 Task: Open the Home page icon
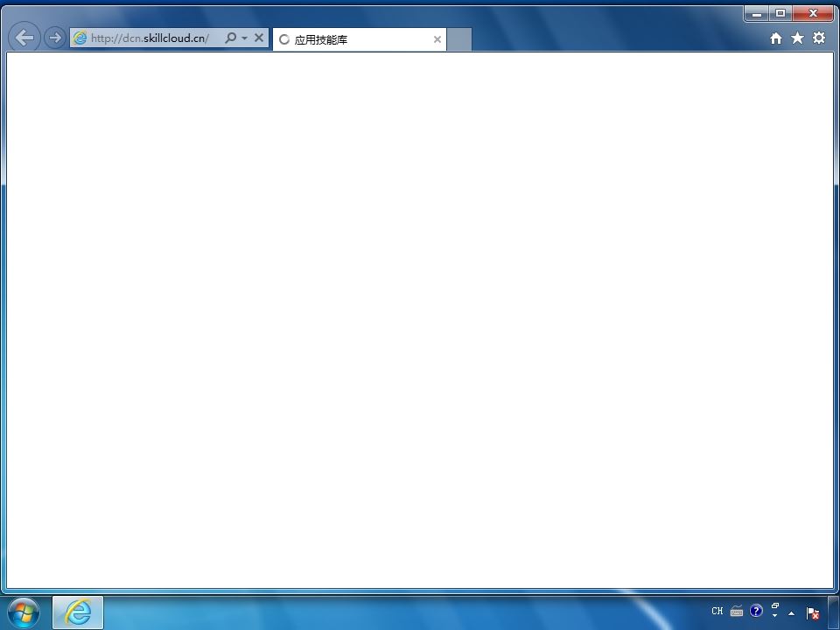pos(776,38)
